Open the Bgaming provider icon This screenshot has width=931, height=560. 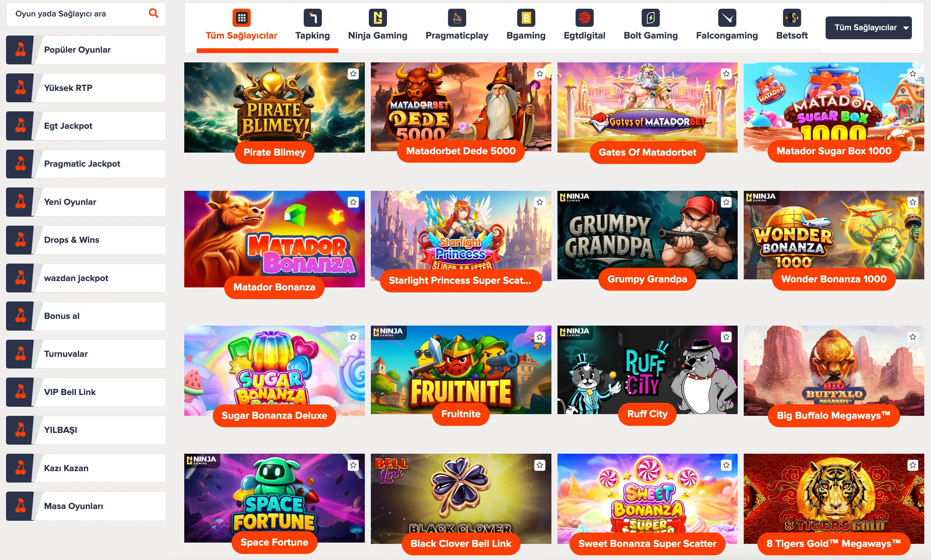click(526, 18)
